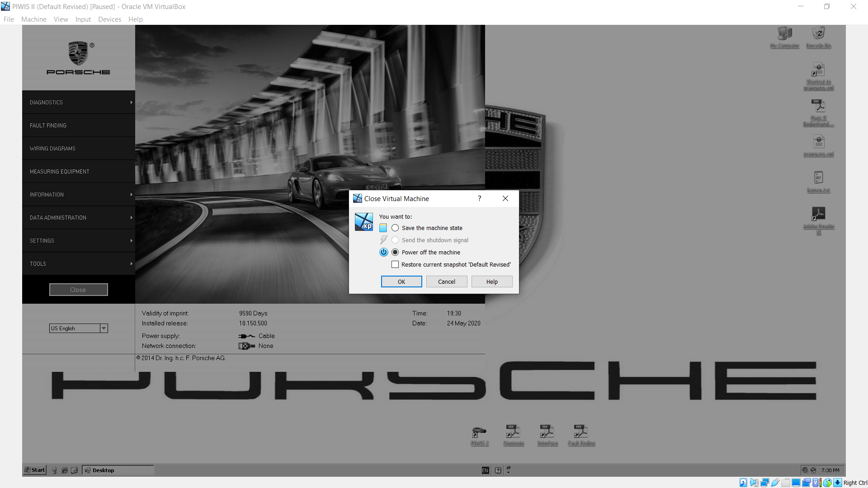
Task: Open the Devices menu
Action: 109,19
